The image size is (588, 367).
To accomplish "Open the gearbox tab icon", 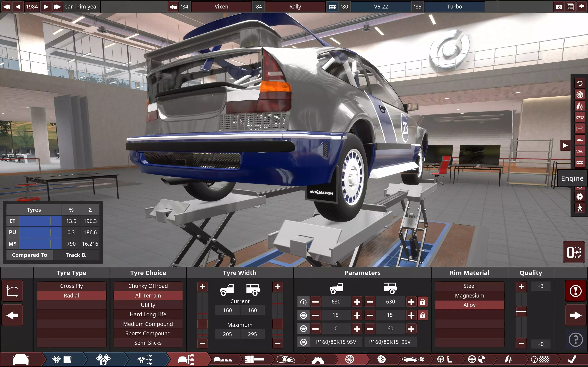I will [x=317, y=359].
